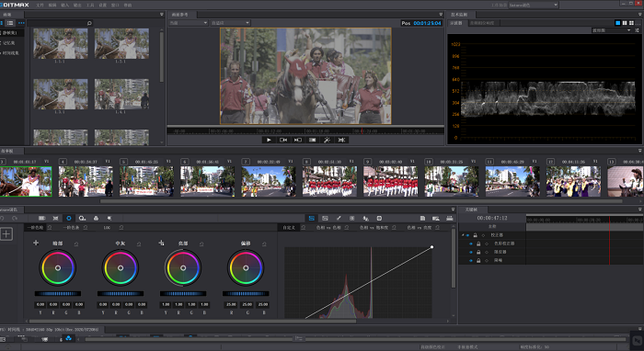
Task: Open the 文件 menu in menu bar
Action: (40, 5)
